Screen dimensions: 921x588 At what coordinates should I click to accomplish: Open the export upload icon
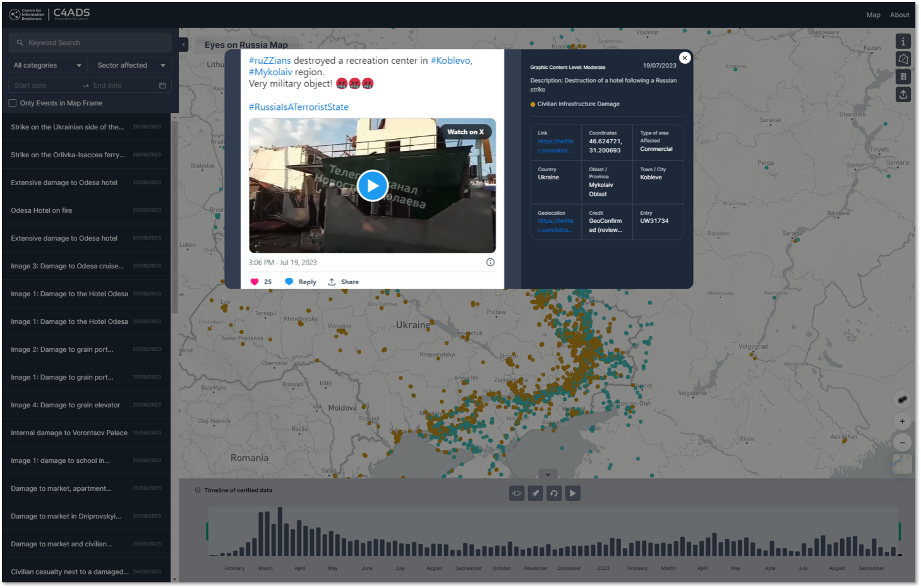(x=903, y=95)
